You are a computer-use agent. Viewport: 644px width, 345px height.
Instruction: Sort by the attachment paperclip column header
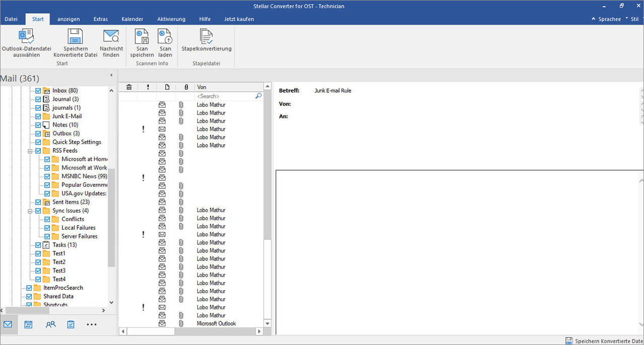[186, 87]
